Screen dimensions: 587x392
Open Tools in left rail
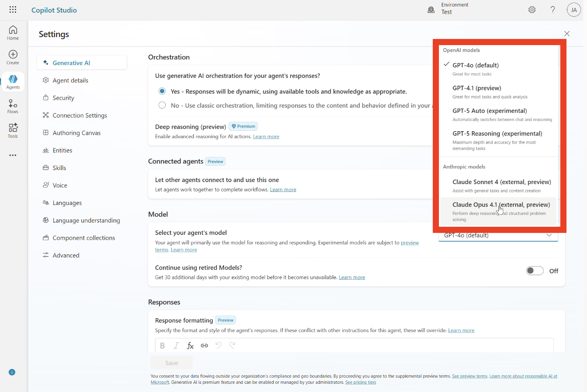(13, 131)
